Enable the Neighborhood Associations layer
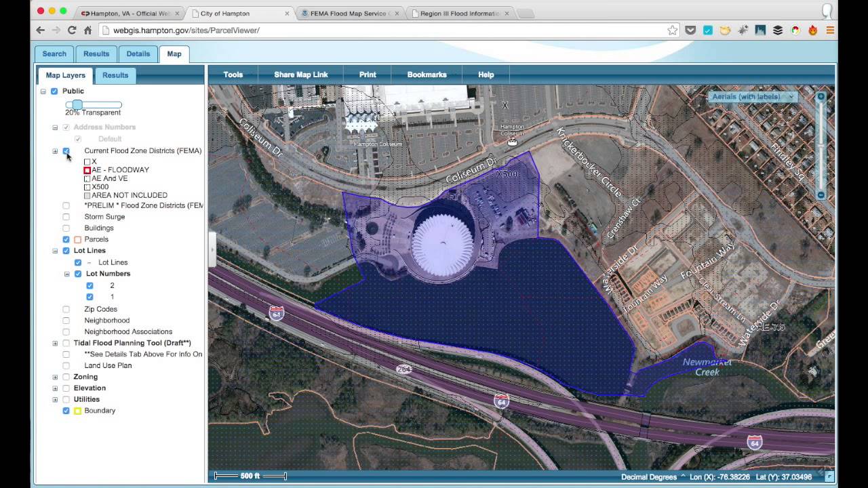Image resolution: width=868 pixels, height=488 pixels. [66, 331]
